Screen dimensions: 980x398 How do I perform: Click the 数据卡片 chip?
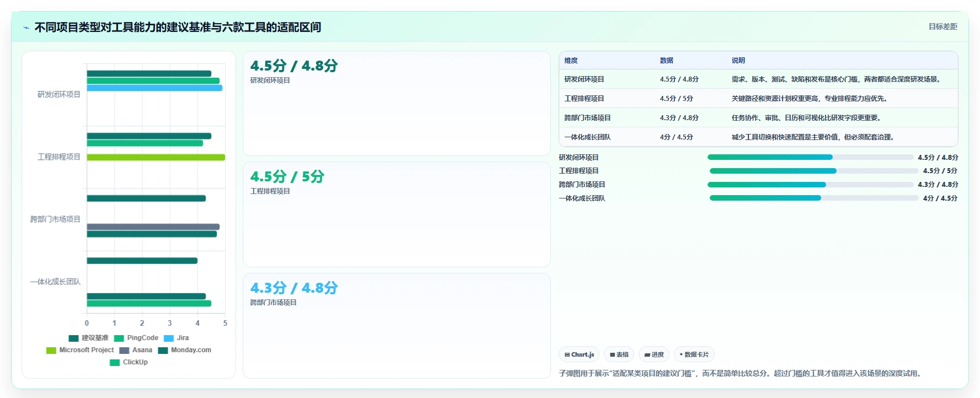coord(694,354)
